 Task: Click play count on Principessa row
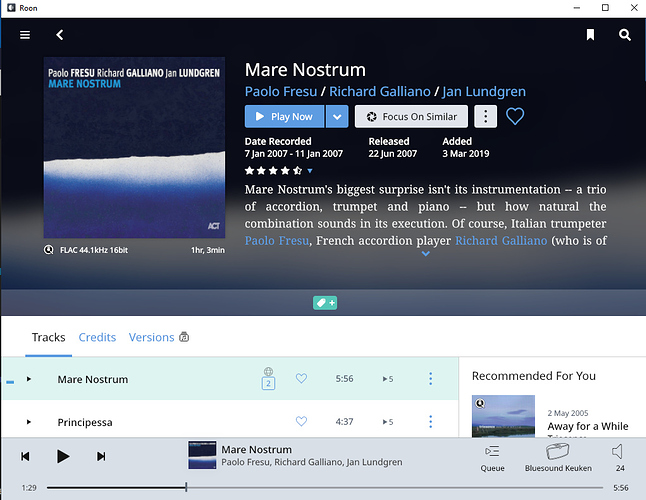click(x=388, y=422)
